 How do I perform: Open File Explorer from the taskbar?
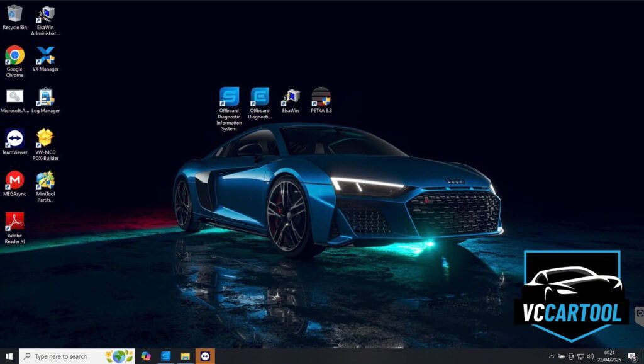(186, 356)
